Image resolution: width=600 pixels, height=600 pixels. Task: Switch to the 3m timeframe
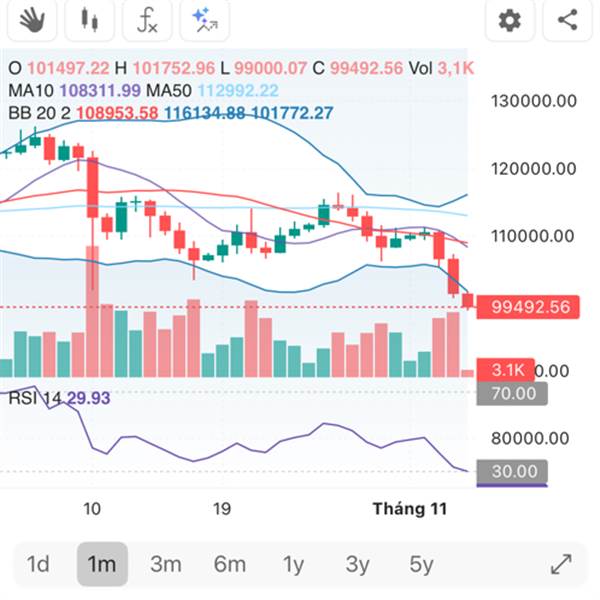pos(166,564)
